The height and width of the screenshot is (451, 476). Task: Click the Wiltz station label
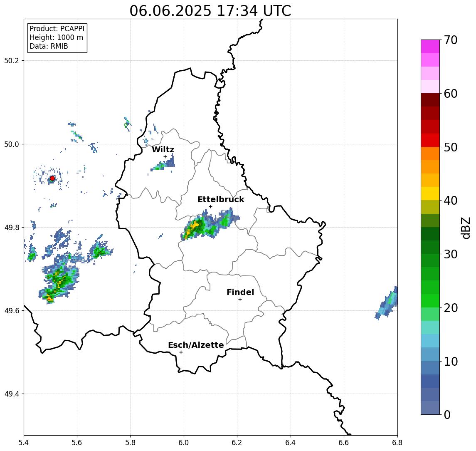pos(163,149)
